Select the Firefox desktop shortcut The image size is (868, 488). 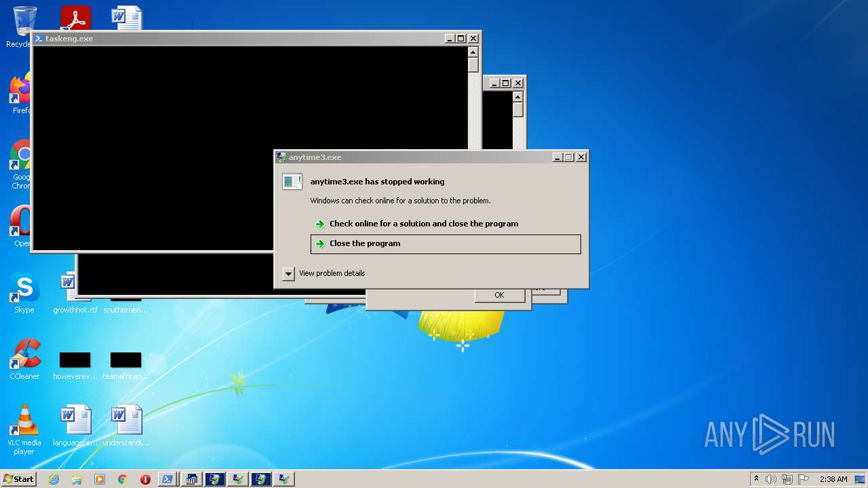click(x=19, y=94)
